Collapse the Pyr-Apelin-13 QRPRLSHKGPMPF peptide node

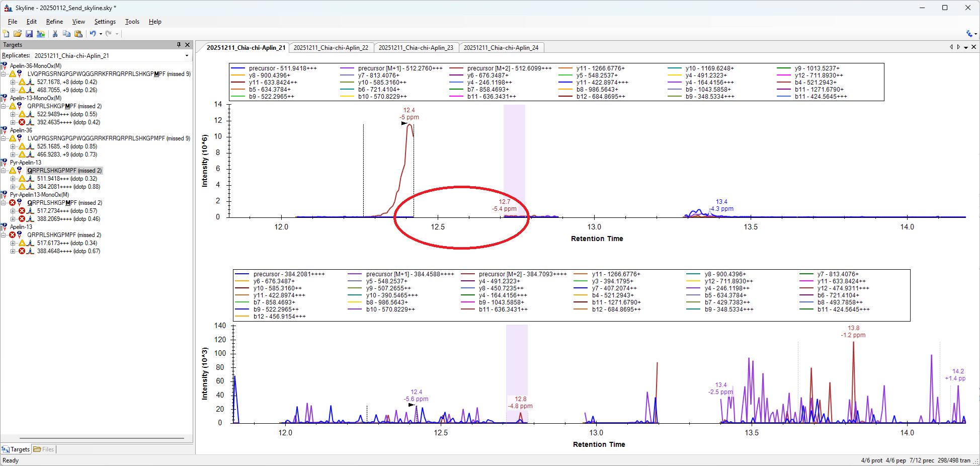coord(4,171)
